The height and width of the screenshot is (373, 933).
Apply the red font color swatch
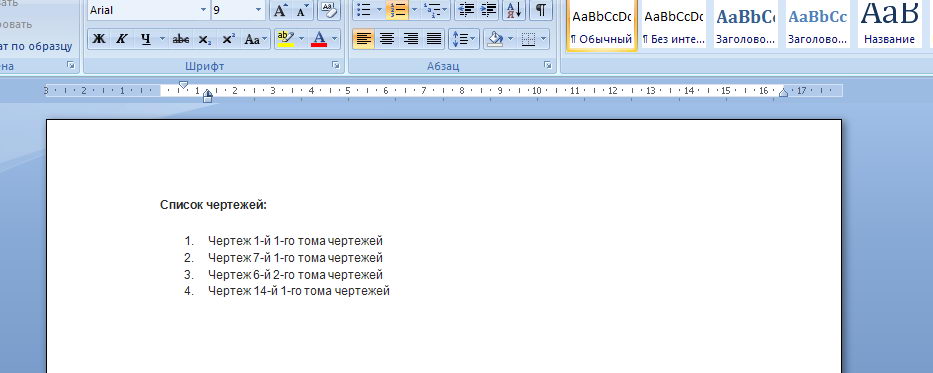(319, 39)
